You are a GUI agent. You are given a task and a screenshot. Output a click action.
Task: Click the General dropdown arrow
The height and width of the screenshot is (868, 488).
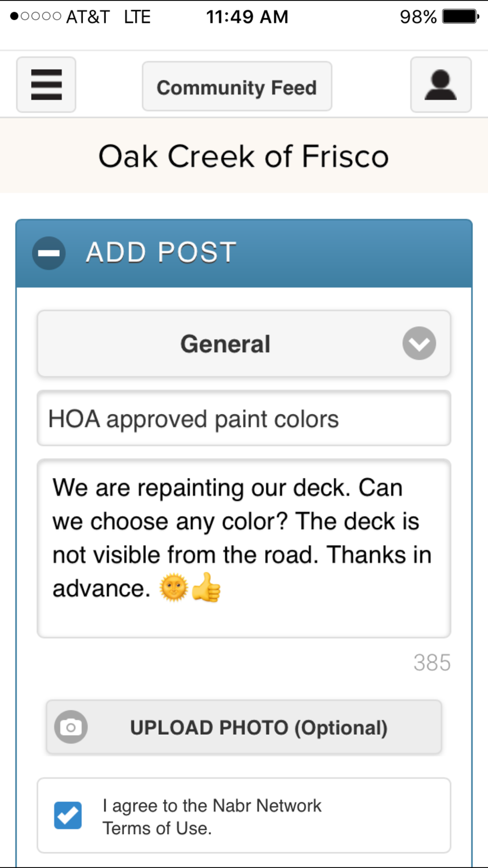click(x=419, y=343)
